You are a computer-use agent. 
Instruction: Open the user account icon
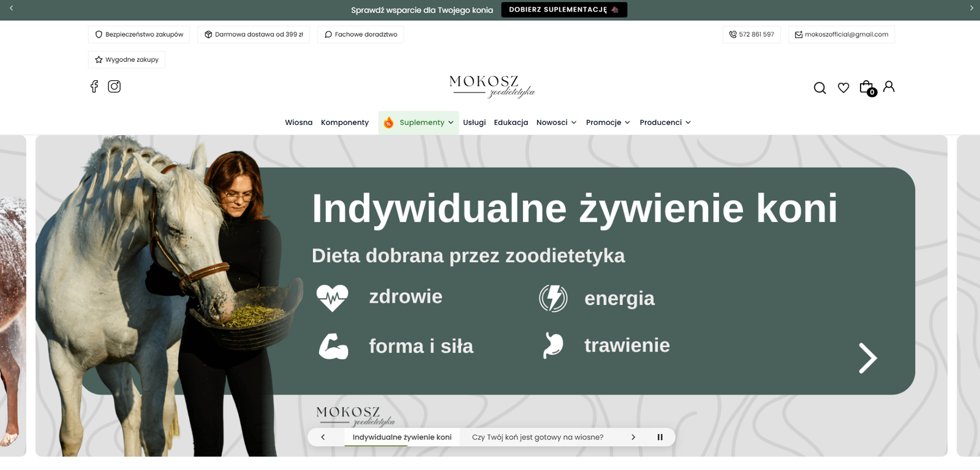[889, 87]
